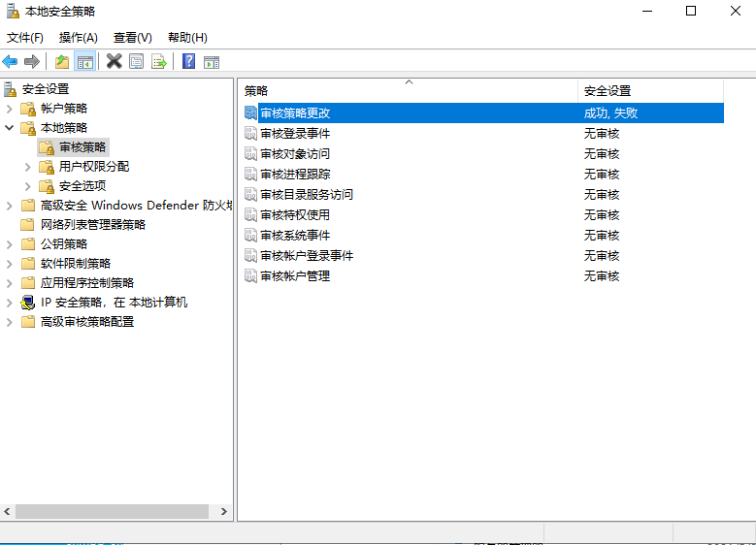Collapse the 本地策略 tree node
This screenshot has width=756, height=545.
[10, 128]
